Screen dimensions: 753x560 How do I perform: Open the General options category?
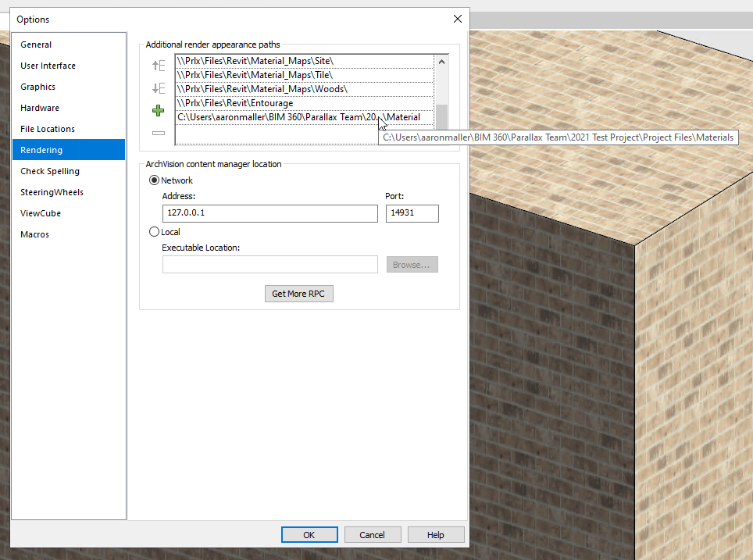click(x=36, y=45)
